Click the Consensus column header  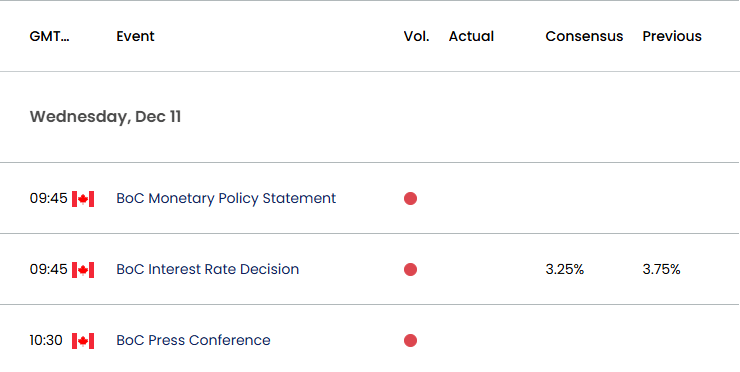click(584, 36)
